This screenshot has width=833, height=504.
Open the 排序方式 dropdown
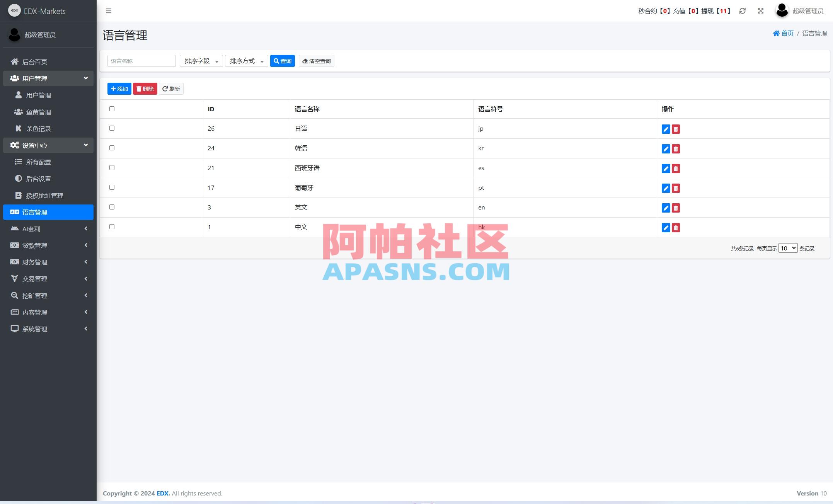246,61
